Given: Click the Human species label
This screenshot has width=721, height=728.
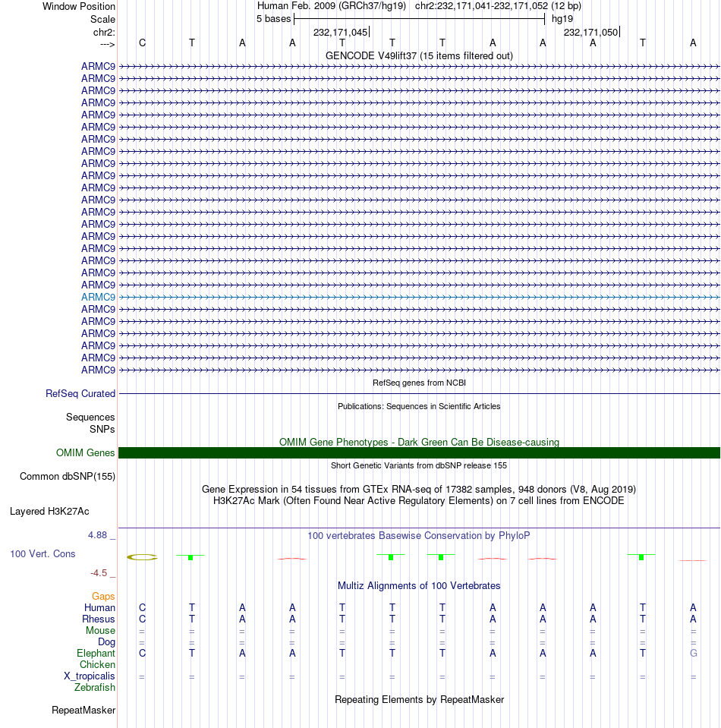Looking at the screenshot, I should tap(99, 608).
